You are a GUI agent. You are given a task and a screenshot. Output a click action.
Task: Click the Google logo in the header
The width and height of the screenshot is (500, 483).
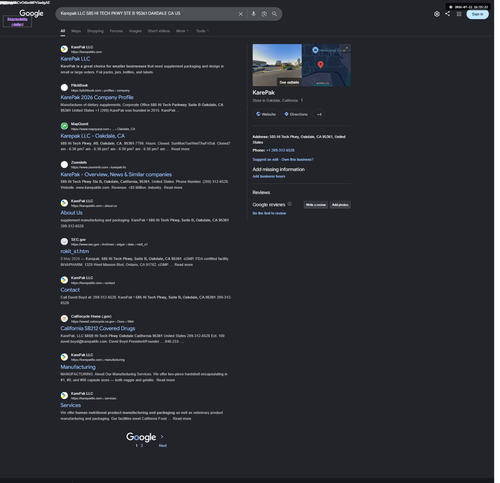31,13
